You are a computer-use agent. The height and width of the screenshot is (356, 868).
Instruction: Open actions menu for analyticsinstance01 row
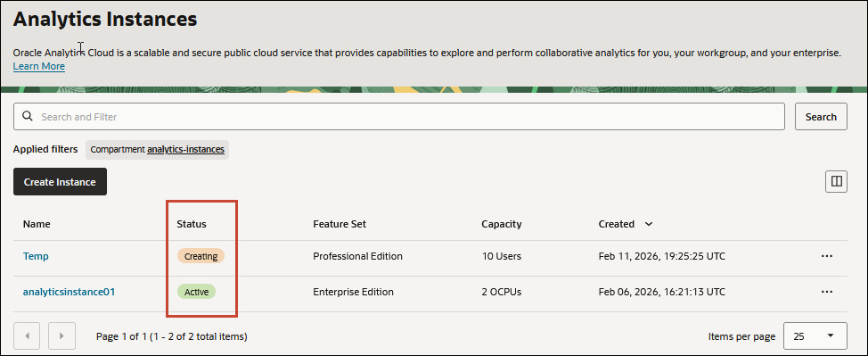point(827,292)
